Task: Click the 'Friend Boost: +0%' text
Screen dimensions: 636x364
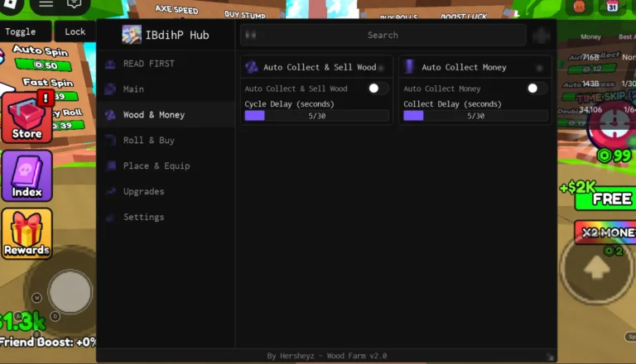Action: (48, 342)
